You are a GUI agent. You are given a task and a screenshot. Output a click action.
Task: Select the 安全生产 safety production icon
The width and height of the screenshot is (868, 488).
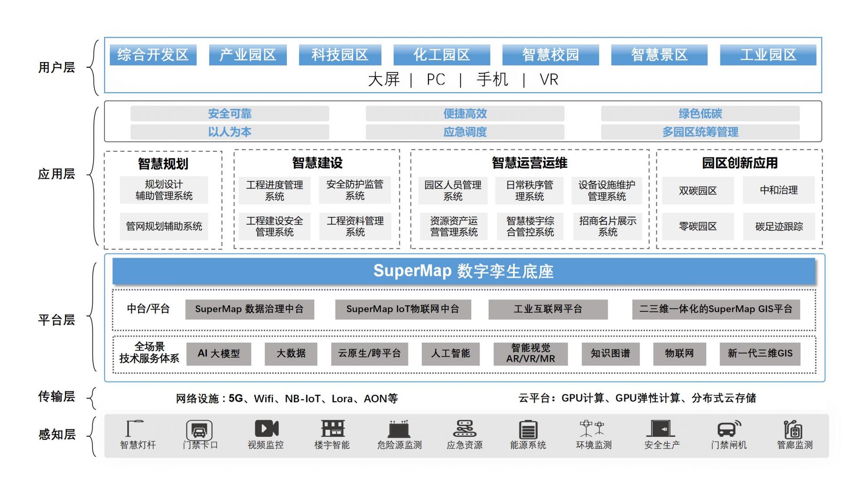661,428
